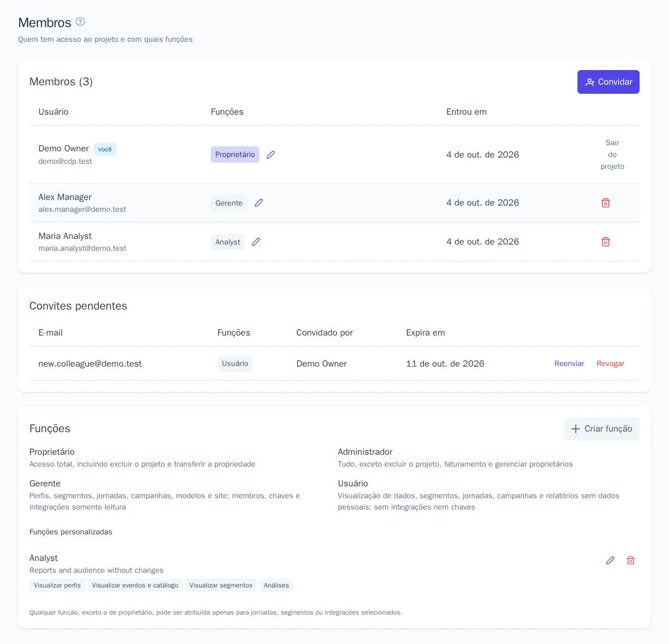Viewport: 669px width, 644px height.
Task: Open the Criar função button
Action: point(601,429)
